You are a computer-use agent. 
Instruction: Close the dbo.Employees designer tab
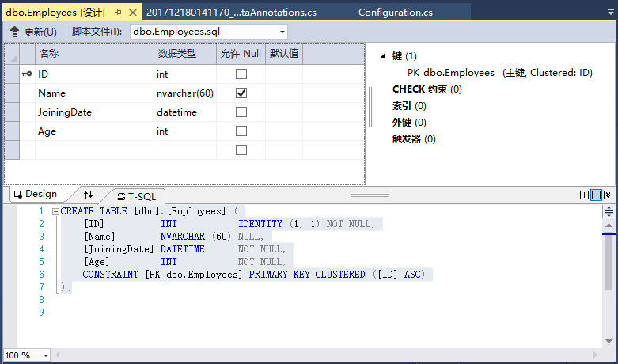point(132,13)
